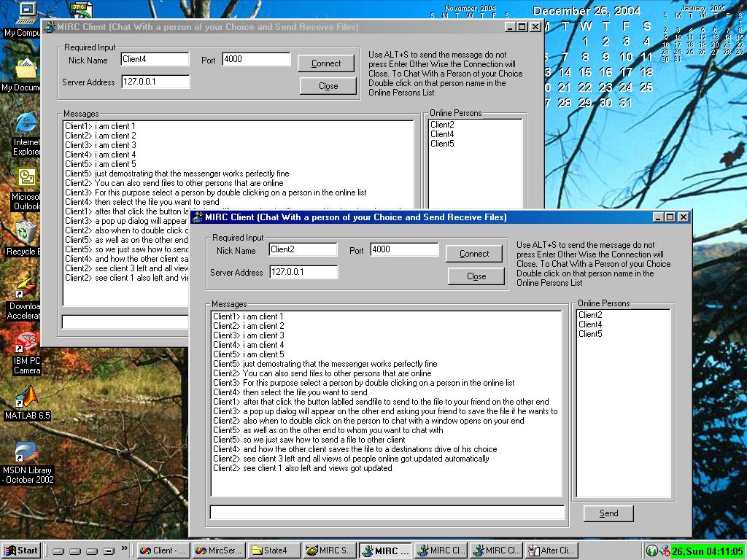Viewport: 747px width, 560px height.
Task: Open the Microsoft Outlook desktop icon
Action: (26, 179)
